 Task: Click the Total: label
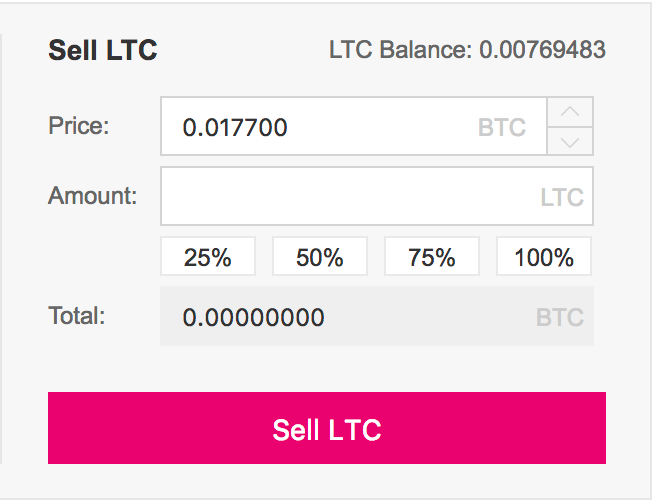click(77, 315)
